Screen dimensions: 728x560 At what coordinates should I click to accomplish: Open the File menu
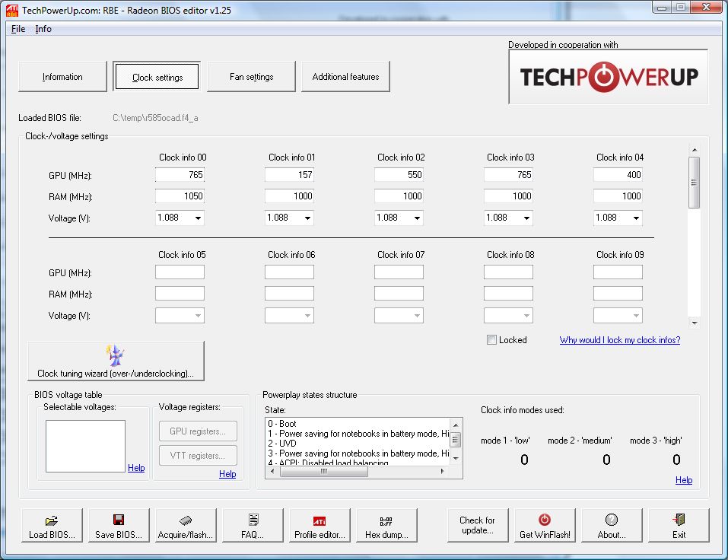click(18, 29)
